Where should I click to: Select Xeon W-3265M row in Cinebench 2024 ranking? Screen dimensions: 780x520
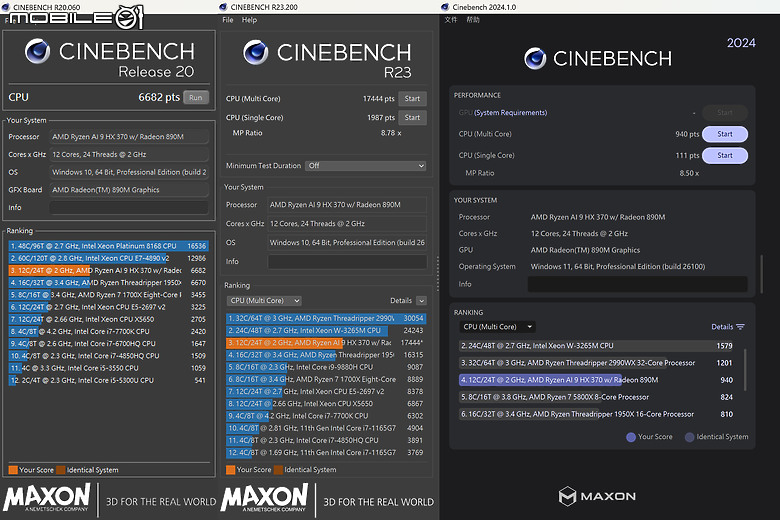click(x=596, y=346)
